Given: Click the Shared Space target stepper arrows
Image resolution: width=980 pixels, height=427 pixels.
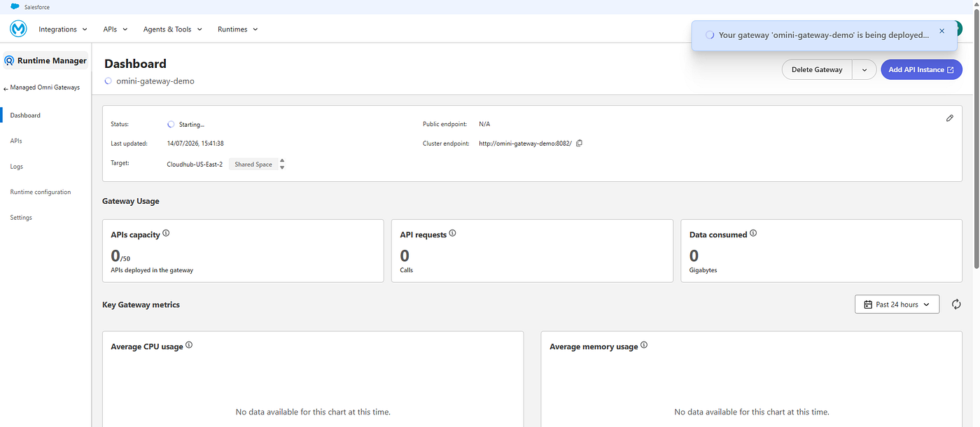Looking at the screenshot, I should [x=282, y=164].
